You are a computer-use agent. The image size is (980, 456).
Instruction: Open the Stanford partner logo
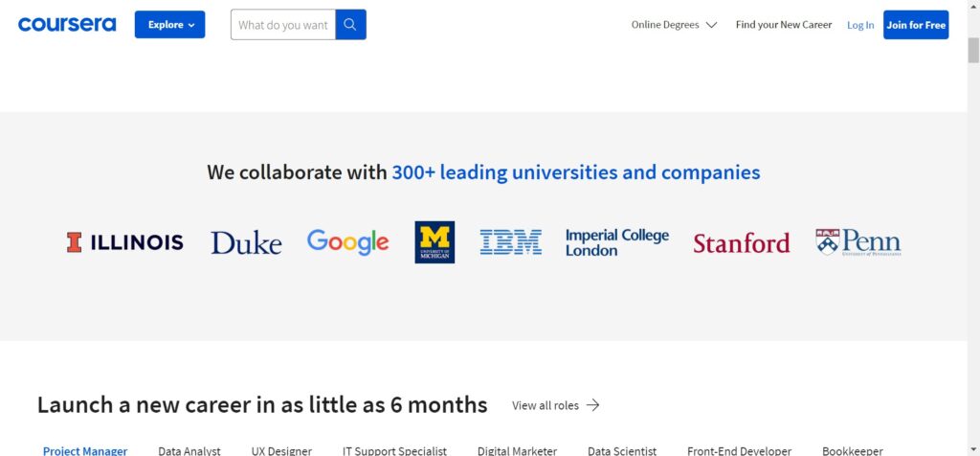pos(742,242)
